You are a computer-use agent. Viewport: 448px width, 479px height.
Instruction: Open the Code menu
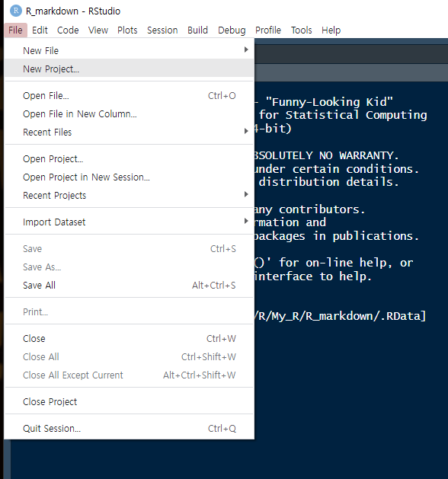(68, 30)
